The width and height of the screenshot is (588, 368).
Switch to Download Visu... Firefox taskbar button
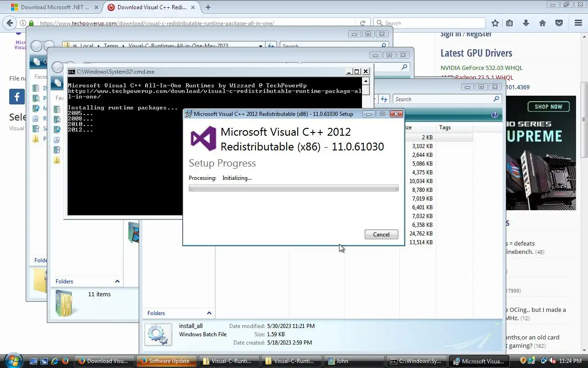[104, 361]
